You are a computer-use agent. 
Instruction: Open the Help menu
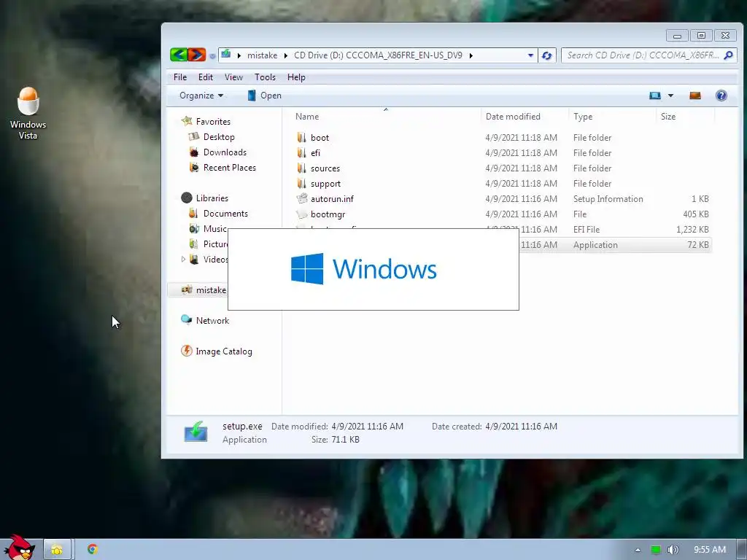pyautogui.click(x=296, y=77)
